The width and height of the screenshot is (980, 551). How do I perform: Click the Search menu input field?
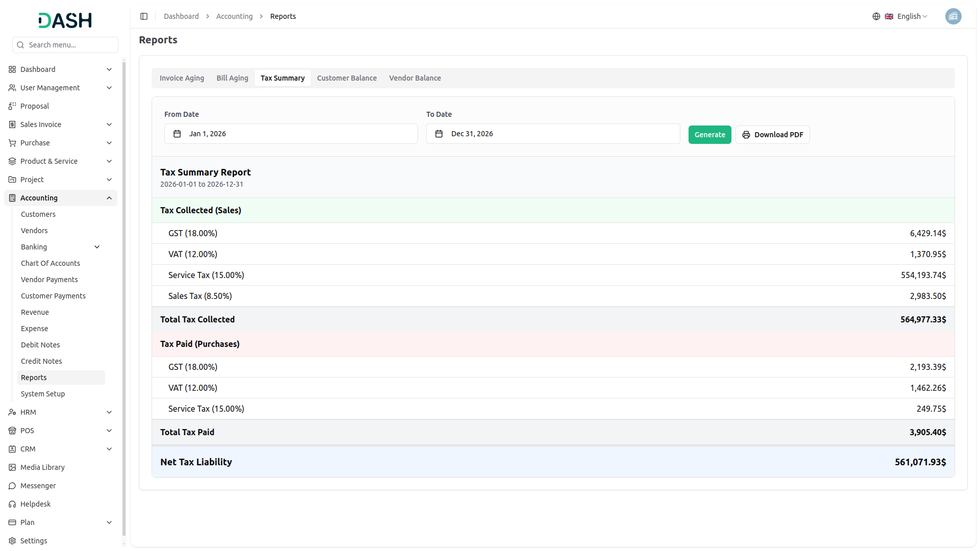70,45
